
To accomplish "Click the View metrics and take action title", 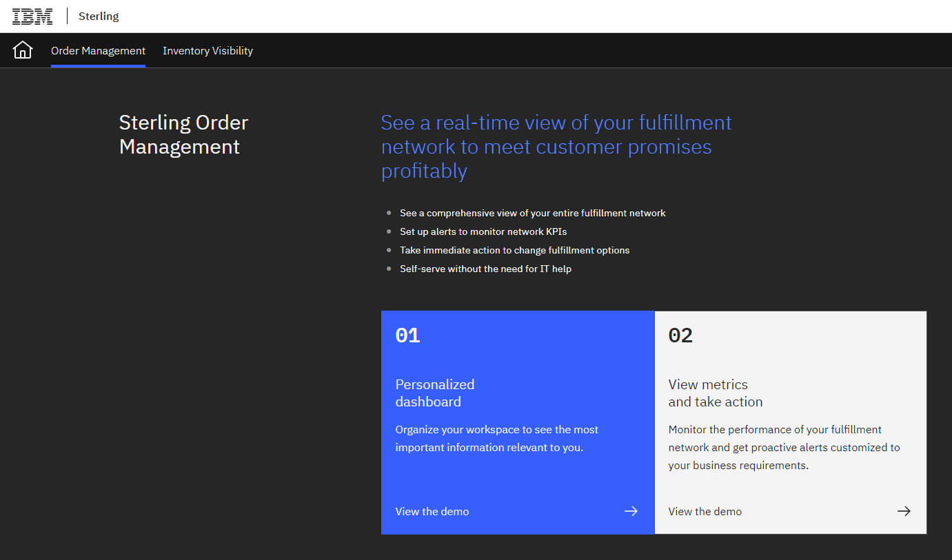I will tap(707, 393).
